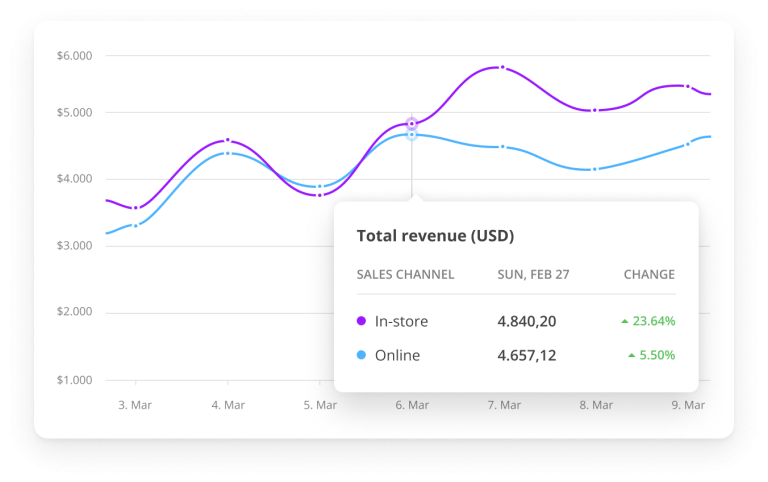Viewport: 768px width, 482px height.
Task: Click the green up arrow beside 5.50%
Action: click(631, 355)
